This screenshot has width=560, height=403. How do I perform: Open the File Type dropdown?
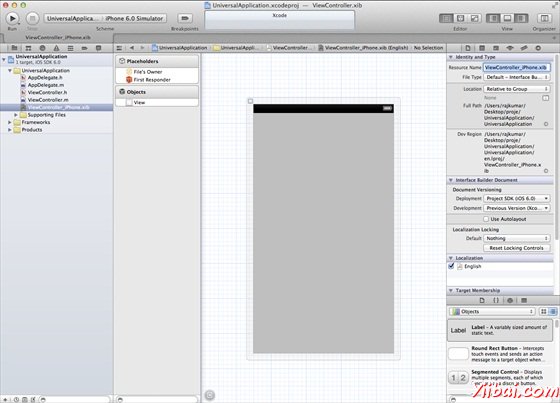(516, 77)
